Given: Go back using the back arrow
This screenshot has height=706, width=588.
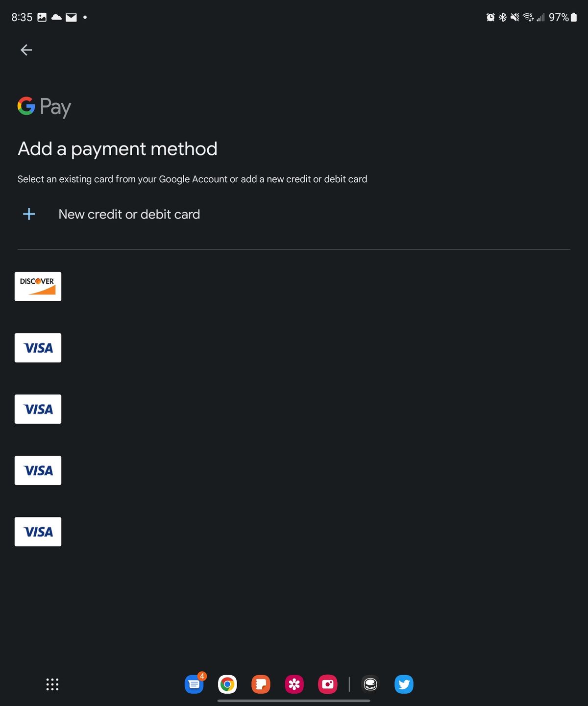Looking at the screenshot, I should [x=26, y=49].
